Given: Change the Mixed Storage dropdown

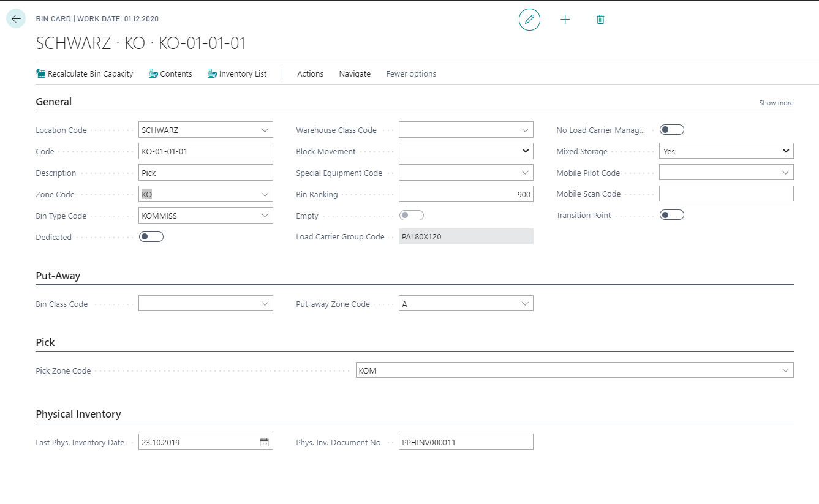Looking at the screenshot, I should click(727, 151).
